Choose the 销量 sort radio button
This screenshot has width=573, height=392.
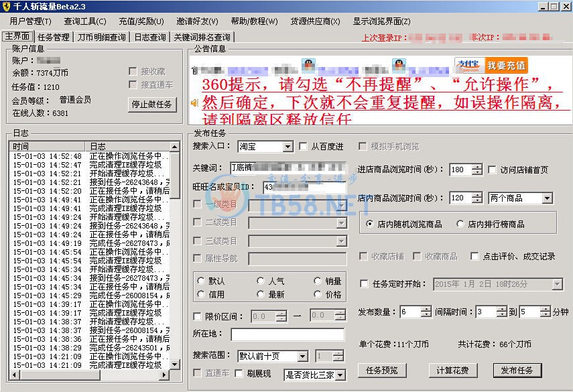coord(318,281)
